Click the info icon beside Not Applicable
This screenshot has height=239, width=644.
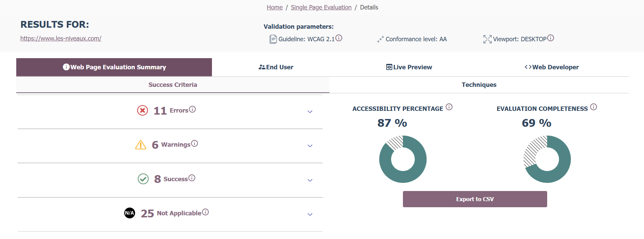coord(205,212)
